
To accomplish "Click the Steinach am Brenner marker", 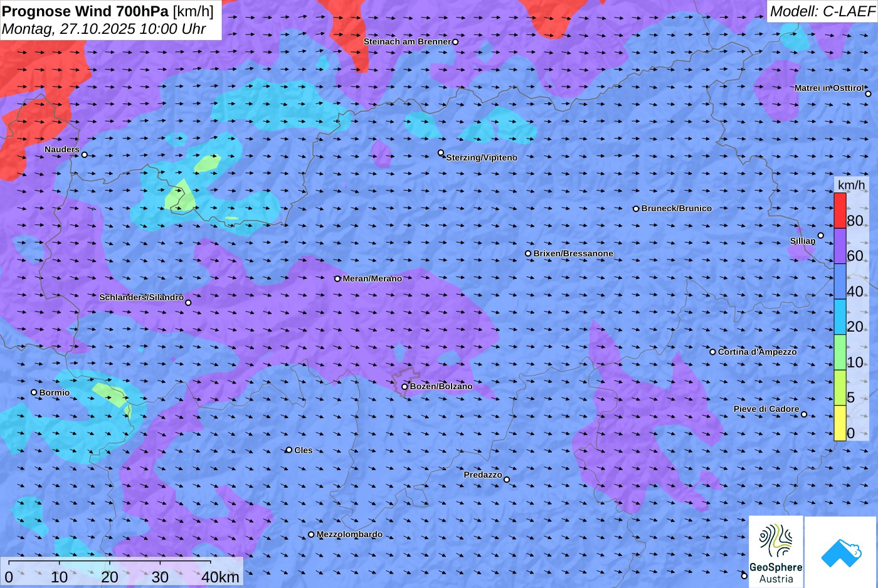I will [x=455, y=42].
